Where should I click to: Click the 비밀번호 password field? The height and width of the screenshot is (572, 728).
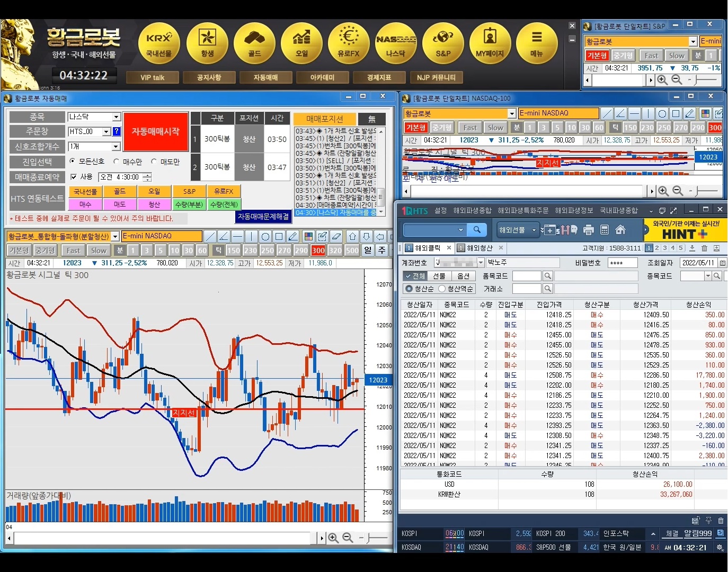pos(623,263)
